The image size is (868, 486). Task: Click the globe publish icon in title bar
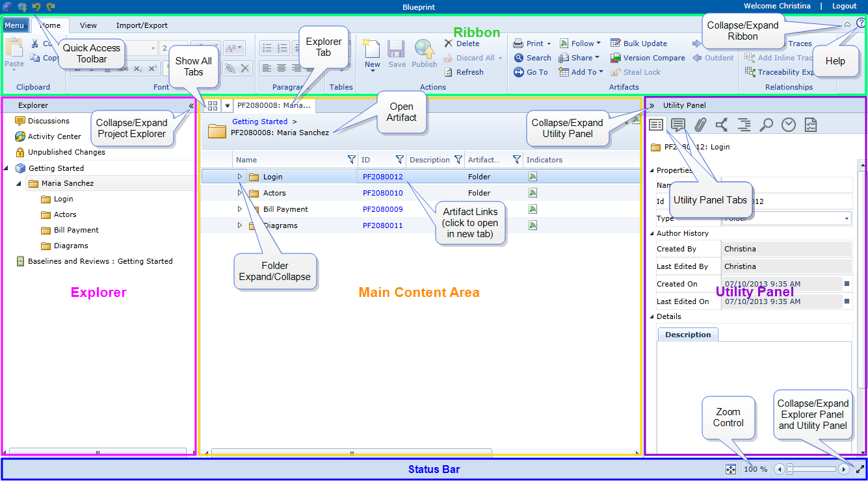[x=22, y=6]
